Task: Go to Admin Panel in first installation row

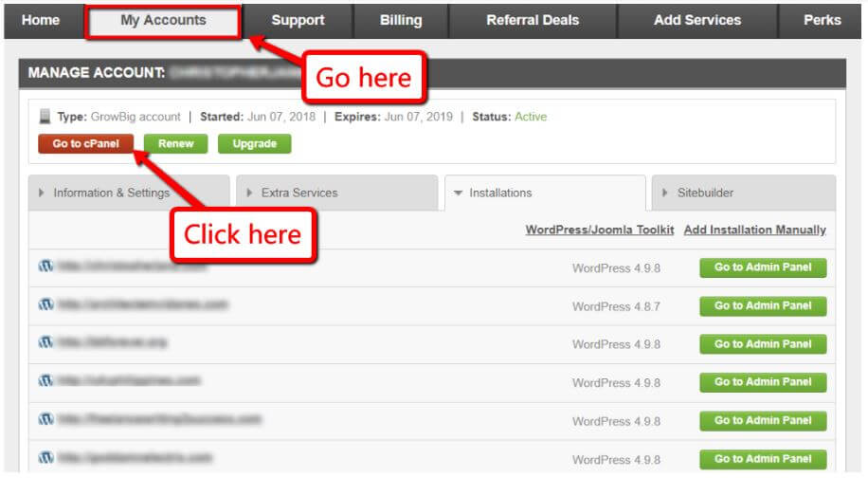Action: click(x=763, y=267)
